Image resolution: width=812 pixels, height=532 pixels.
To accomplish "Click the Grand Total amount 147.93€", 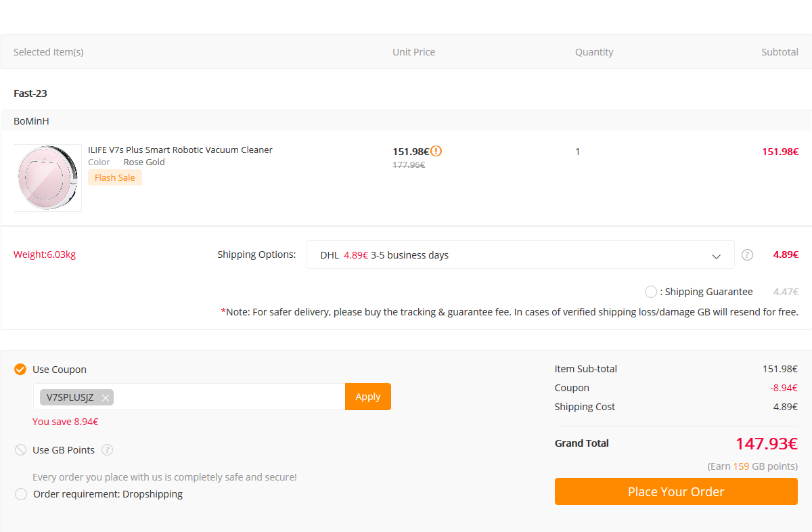I will pyautogui.click(x=767, y=444).
